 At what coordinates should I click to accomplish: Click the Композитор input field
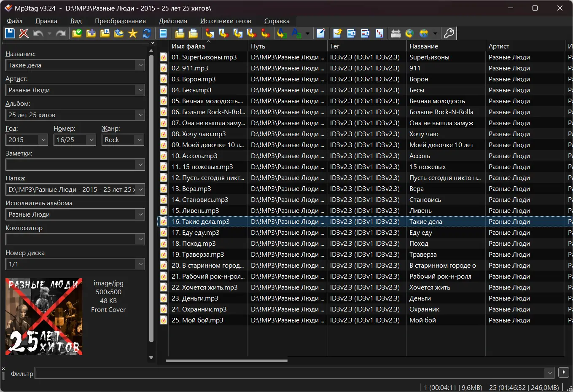pyautogui.click(x=71, y=239)
